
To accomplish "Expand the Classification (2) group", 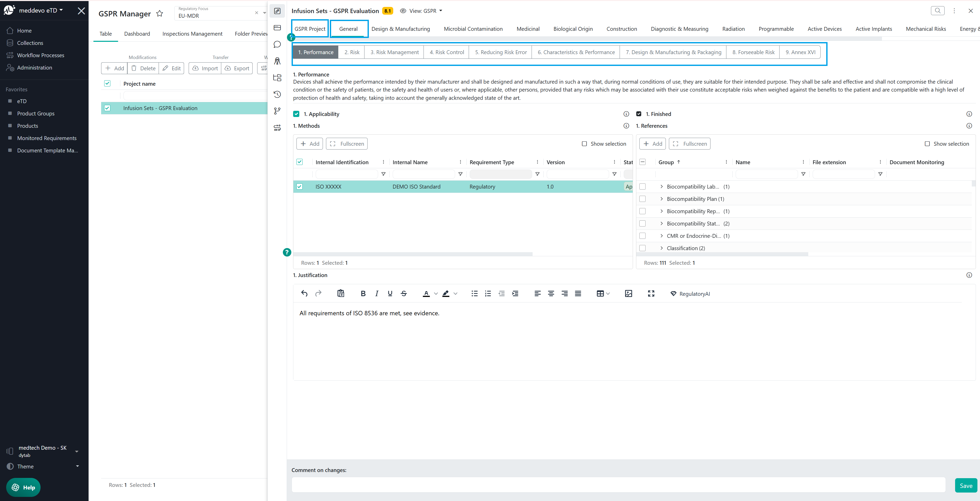I will coord(661,248).
